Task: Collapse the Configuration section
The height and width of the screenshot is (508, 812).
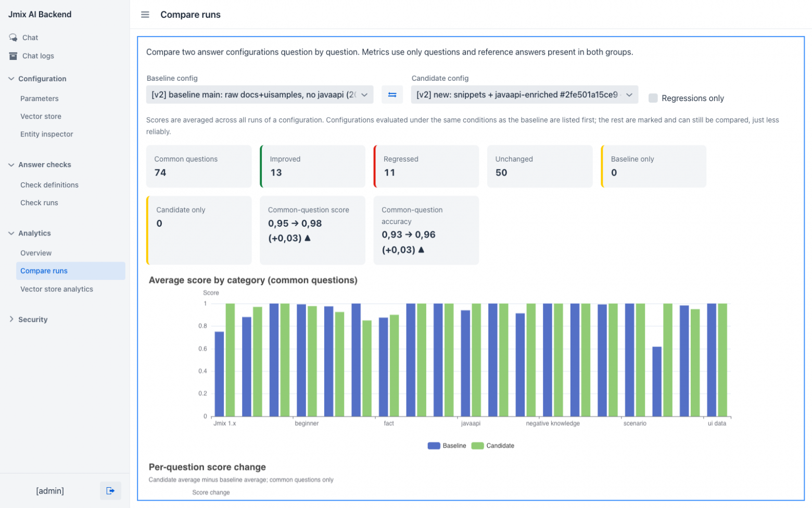Action: [11, 79]
